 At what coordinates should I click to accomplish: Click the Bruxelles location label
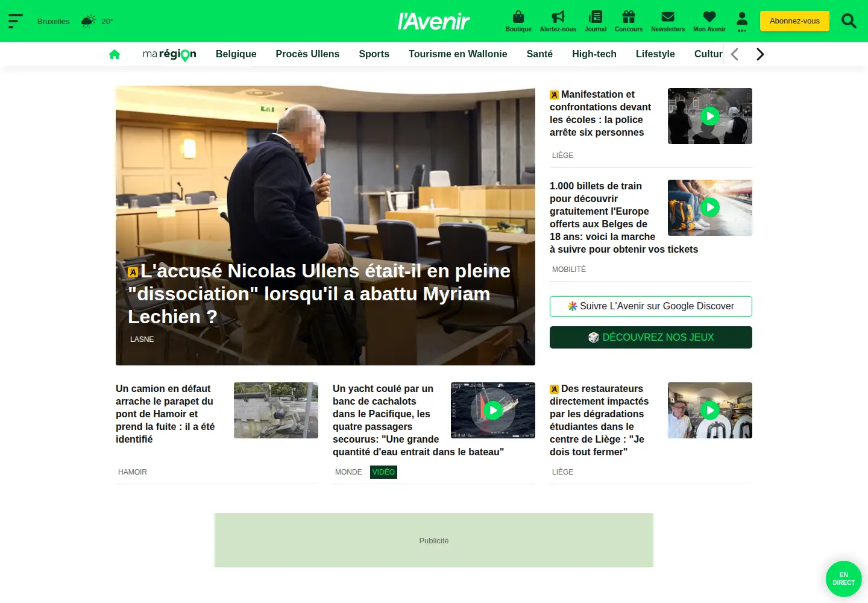point(54,22)
